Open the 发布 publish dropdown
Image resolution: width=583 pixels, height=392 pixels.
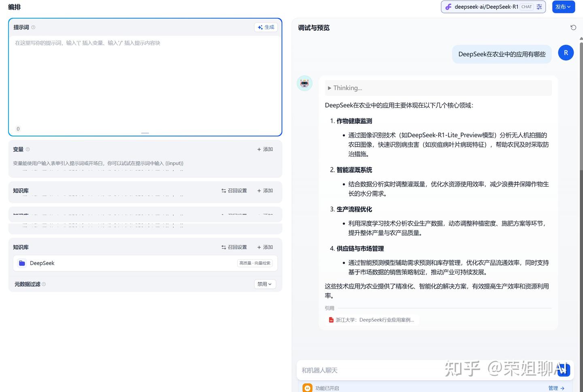(x=564, y=7)
